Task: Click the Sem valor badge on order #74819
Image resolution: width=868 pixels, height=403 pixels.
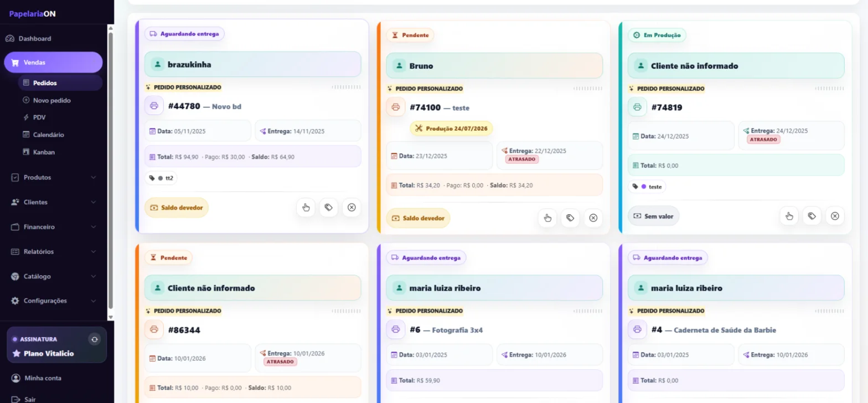Action: click(654, 216)
